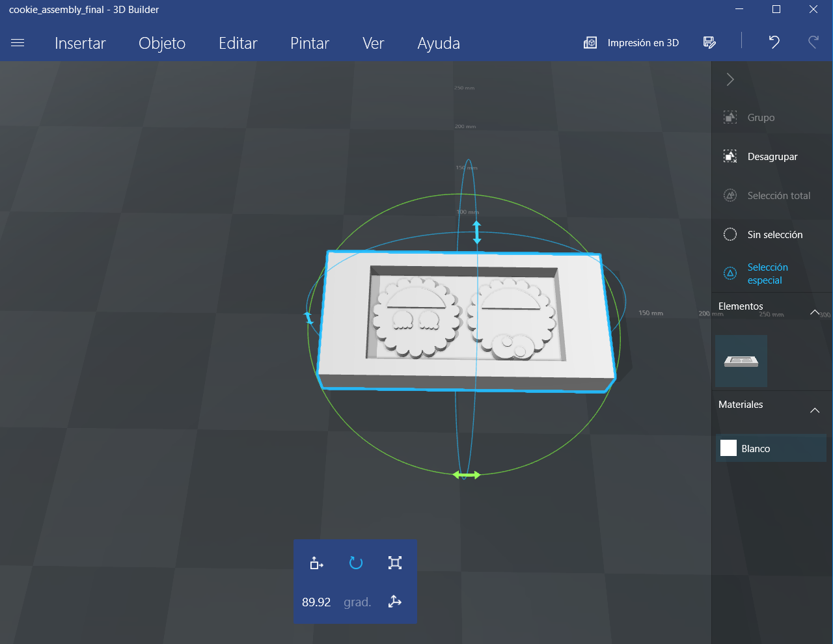Open the Ayuda menu
Screen dimensions: 833x644
[439, 43]
